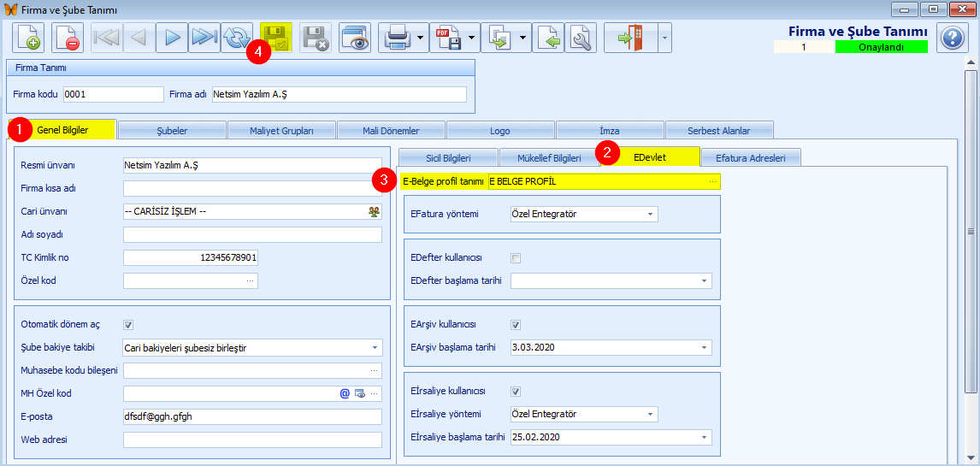Open the Efatura Adresleri tab
980x466 pixels.
pos(752,157)
